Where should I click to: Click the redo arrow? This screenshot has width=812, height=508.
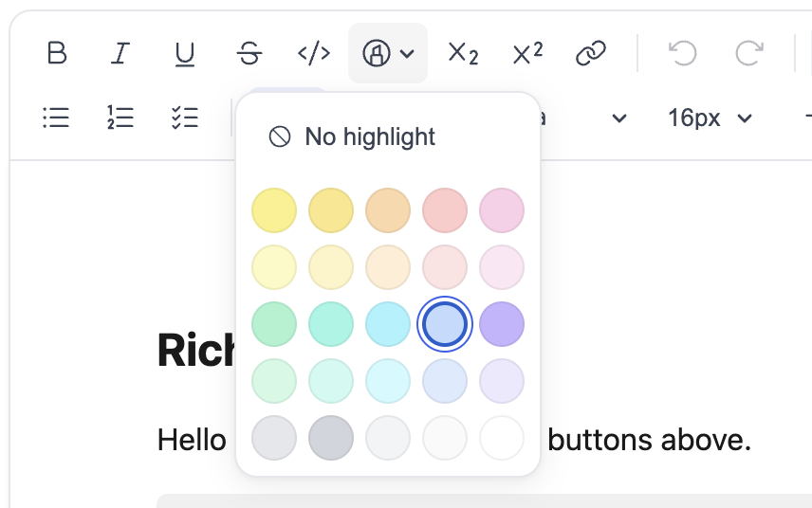coord(748,53)
